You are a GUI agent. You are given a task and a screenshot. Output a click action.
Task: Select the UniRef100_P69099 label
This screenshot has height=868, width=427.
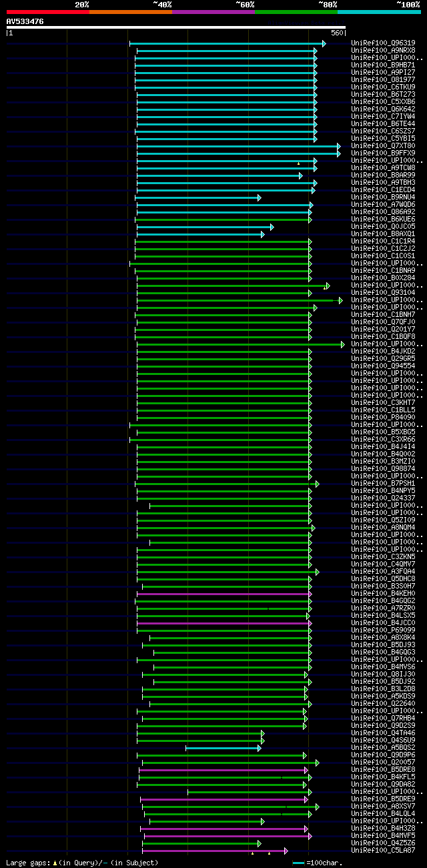(x=383, y=630)
